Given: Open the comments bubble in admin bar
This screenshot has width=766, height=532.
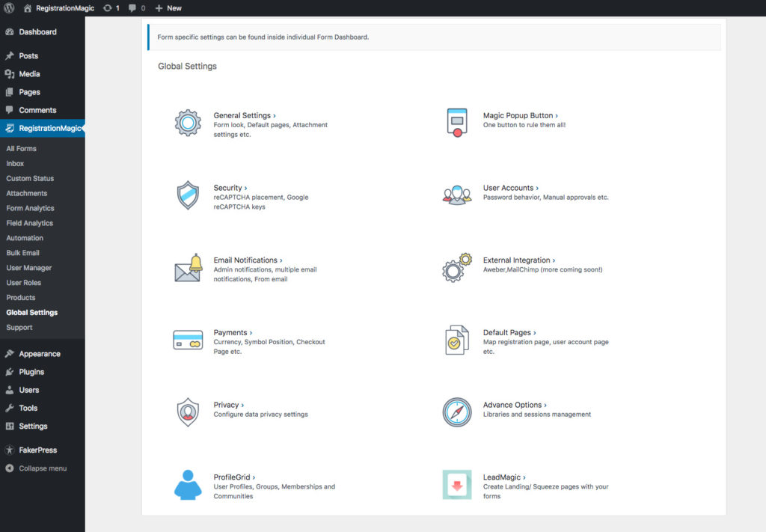Looking at the screenshot, I should pos(135,8).
